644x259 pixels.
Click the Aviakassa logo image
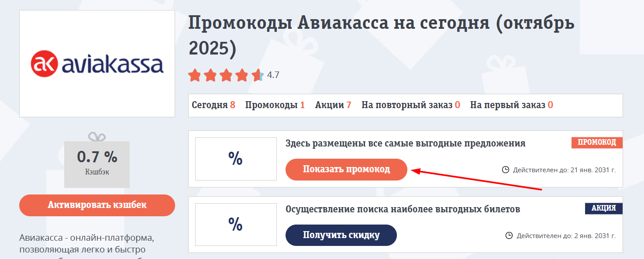97,63
